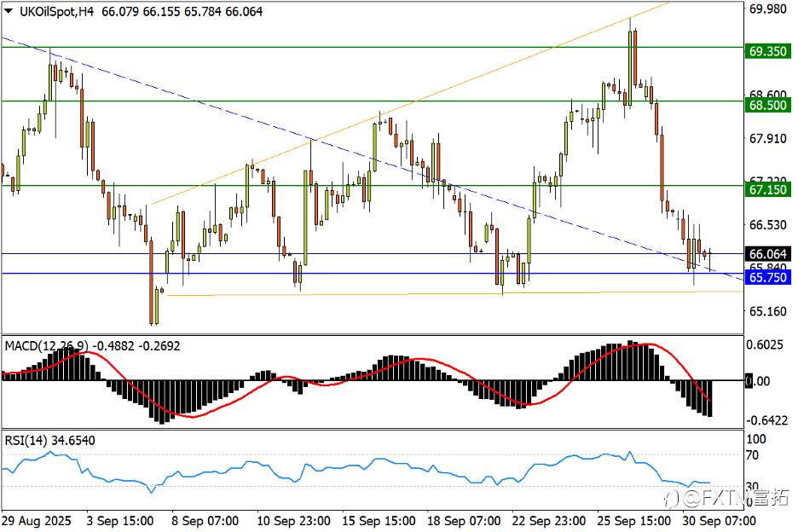This screenshot has width=798, height=532.
Task: Click the 18 Sep 07:00 time label
Action: [464, 521]
